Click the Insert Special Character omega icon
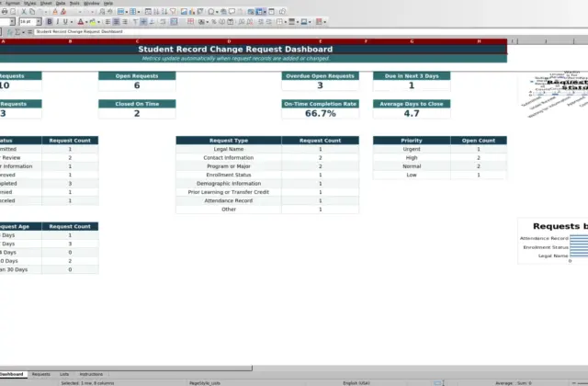This screenshot has width=588, height=386. click(211, 12)
